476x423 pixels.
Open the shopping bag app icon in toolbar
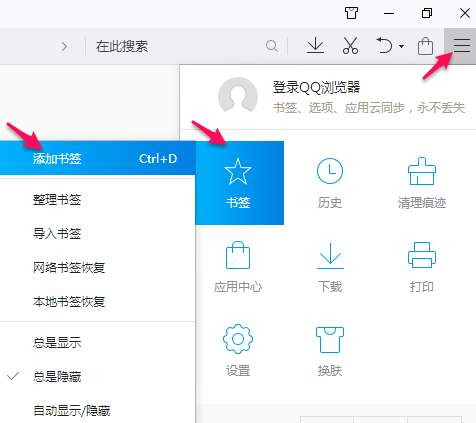[425, 46]
